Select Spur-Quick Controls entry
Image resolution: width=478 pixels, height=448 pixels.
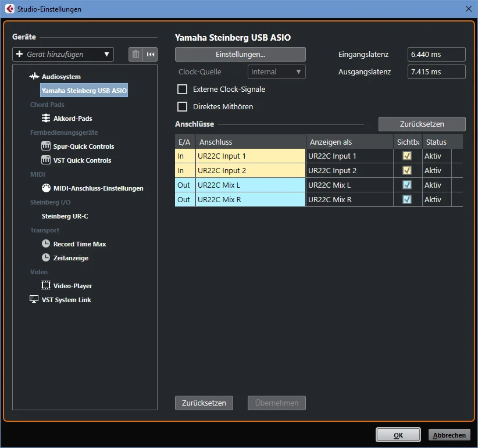click(x=84, y=146)
